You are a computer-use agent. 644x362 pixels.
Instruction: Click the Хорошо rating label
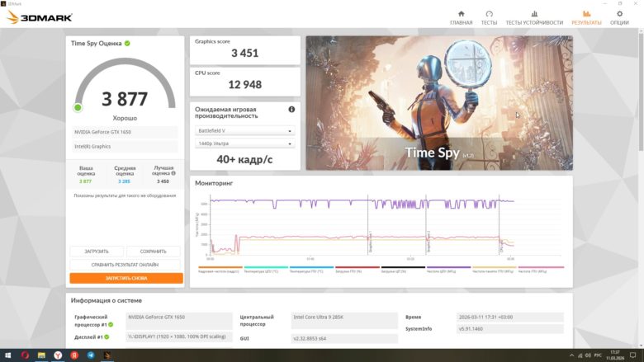coord(125,118)
